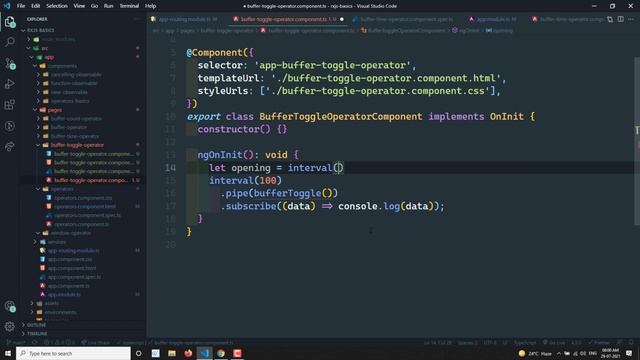Viewport: 640px width, 360px height.
Task: Click the Windows search box
Action: click(73, 353)
